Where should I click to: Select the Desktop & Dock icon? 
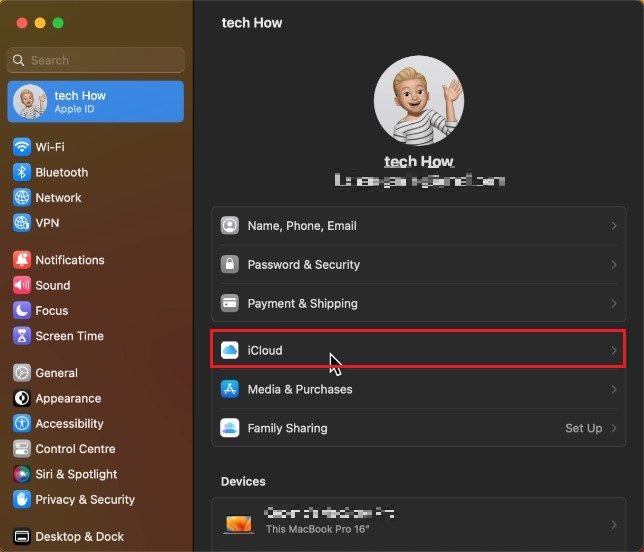pyautogui.click(x=22, y=536)
